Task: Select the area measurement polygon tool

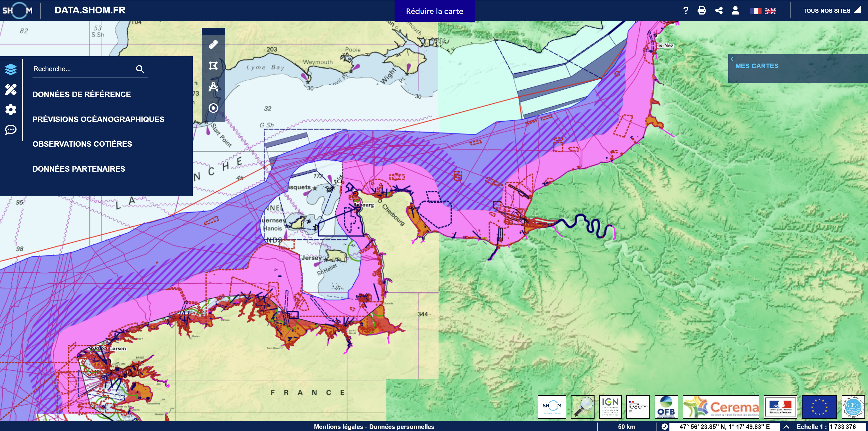Action: [x=213, y=66]
